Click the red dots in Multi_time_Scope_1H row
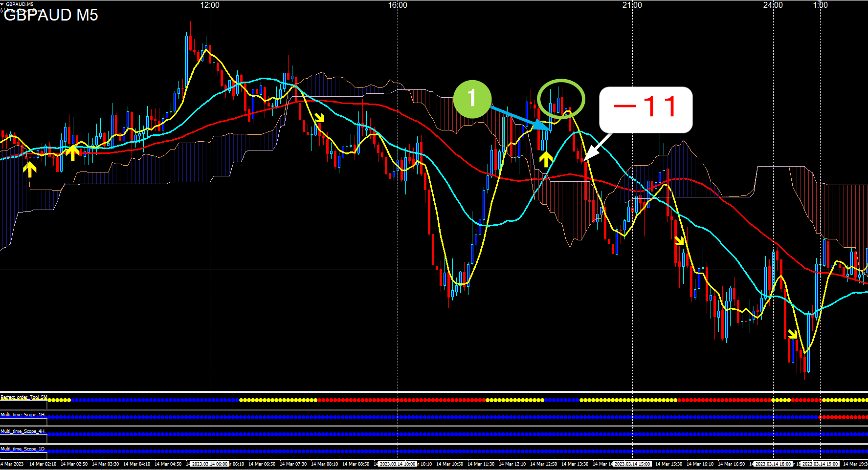 [843, 417]
